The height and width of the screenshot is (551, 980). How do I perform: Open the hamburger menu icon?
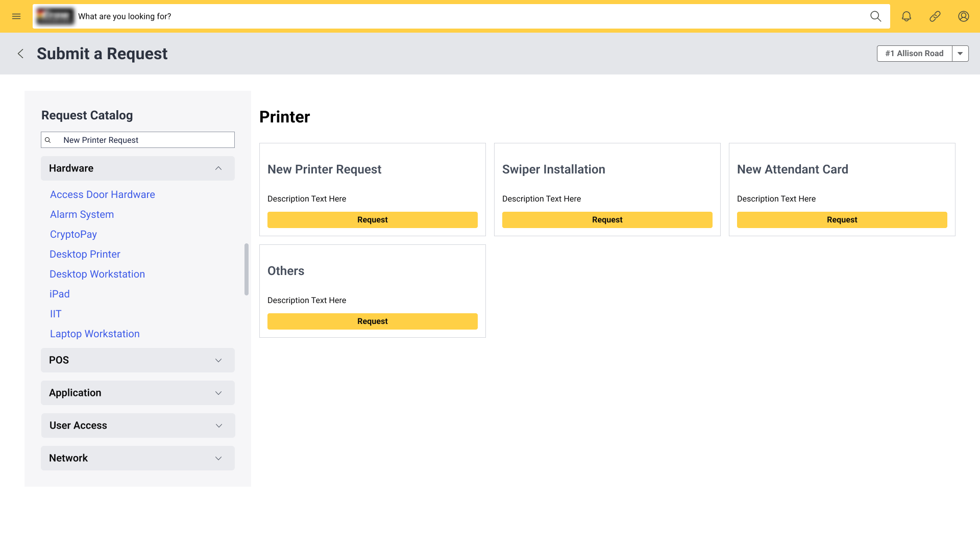pos(16,16)
